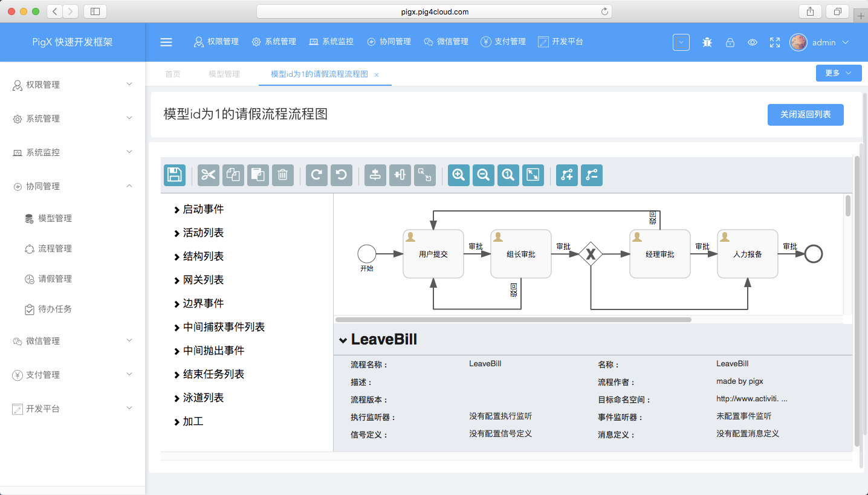
Task: Click the browser address bar
Action: [x=434, y=11]
